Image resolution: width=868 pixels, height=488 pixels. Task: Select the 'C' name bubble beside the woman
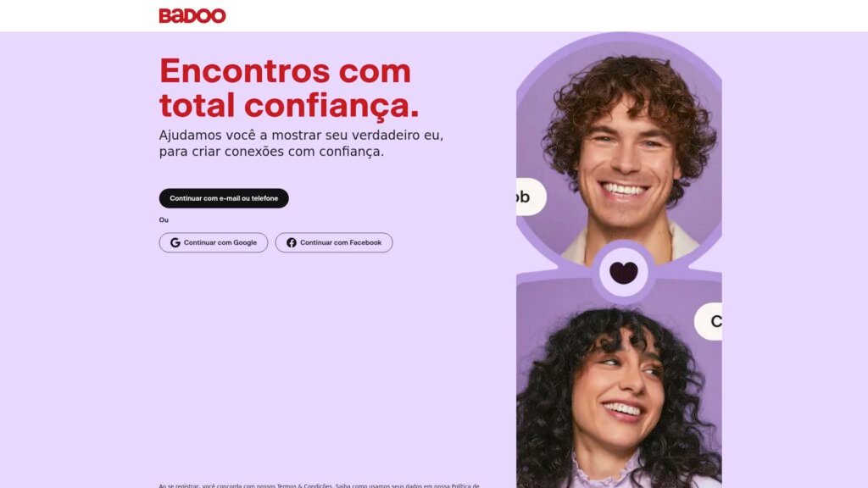pyautogui.click(x=709, y=321)
